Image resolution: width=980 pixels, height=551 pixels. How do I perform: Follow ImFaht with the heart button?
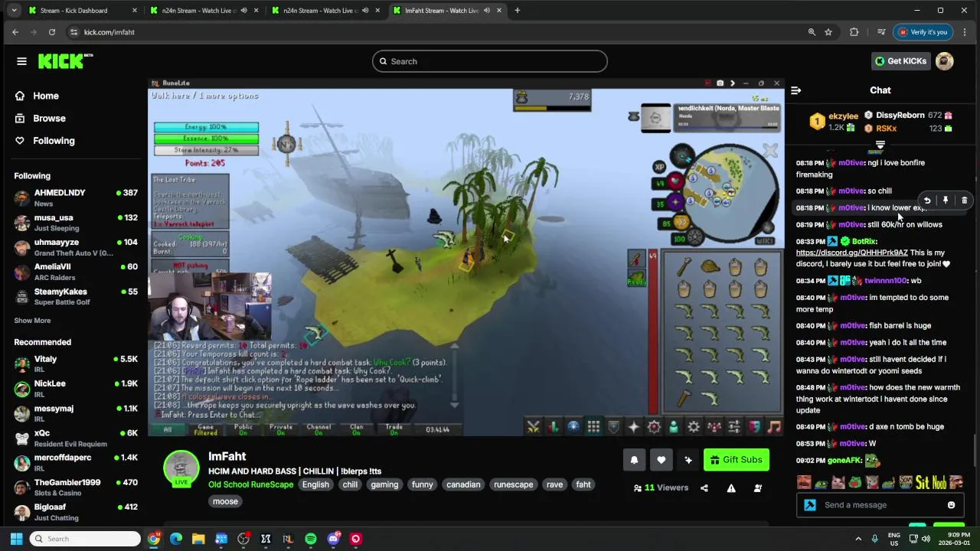click(661, 460)
